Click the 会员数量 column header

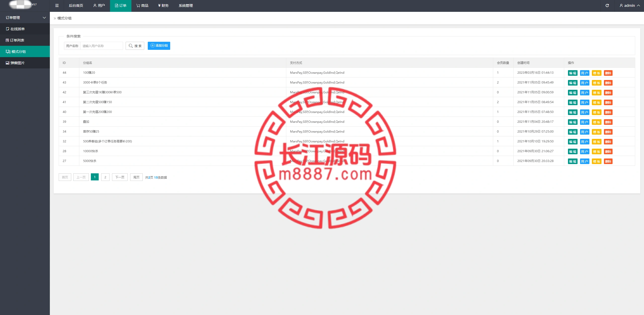tap(503, 63)
